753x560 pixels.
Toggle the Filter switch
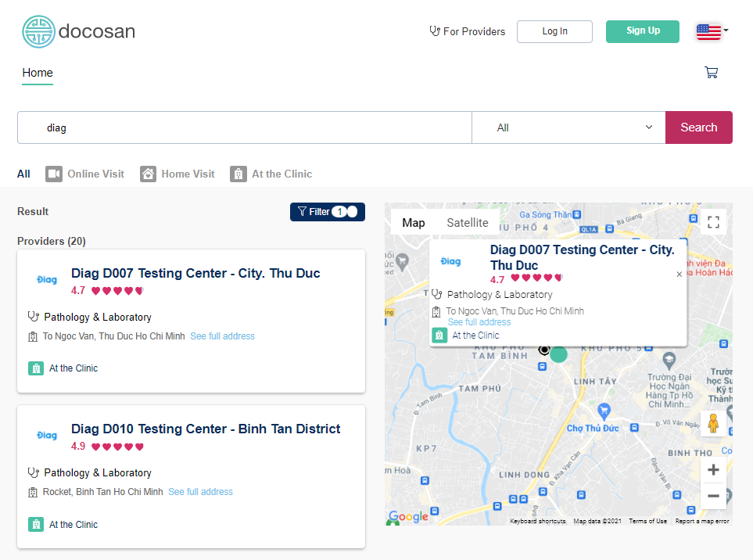tap(345, 212)
